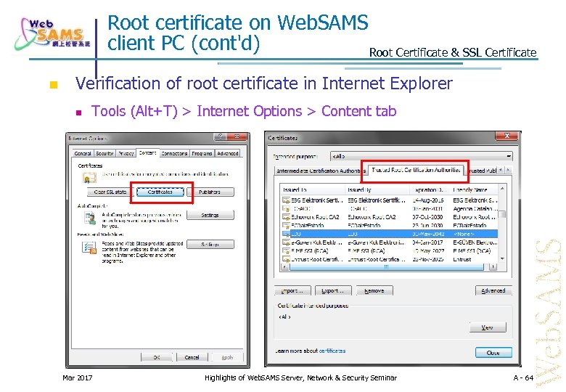Open Feeds and Web Slices Settings button
Screen dimensions: 566x392
210,245
